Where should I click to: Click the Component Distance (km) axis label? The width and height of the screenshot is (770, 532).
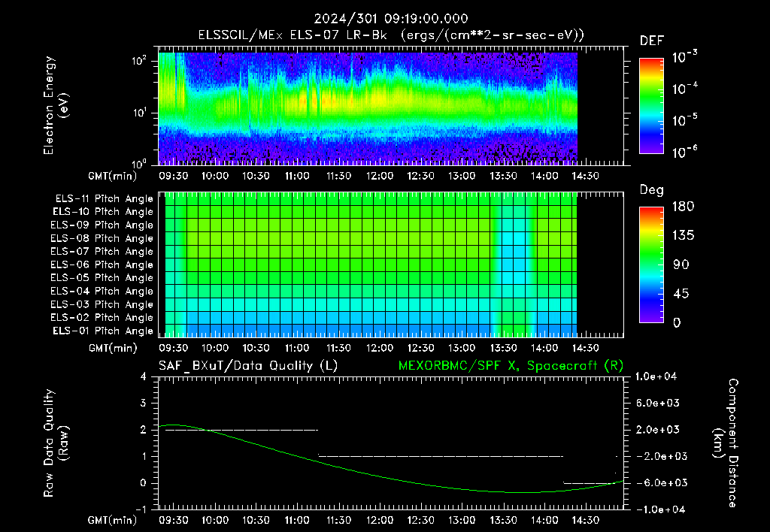click(726, 443)
